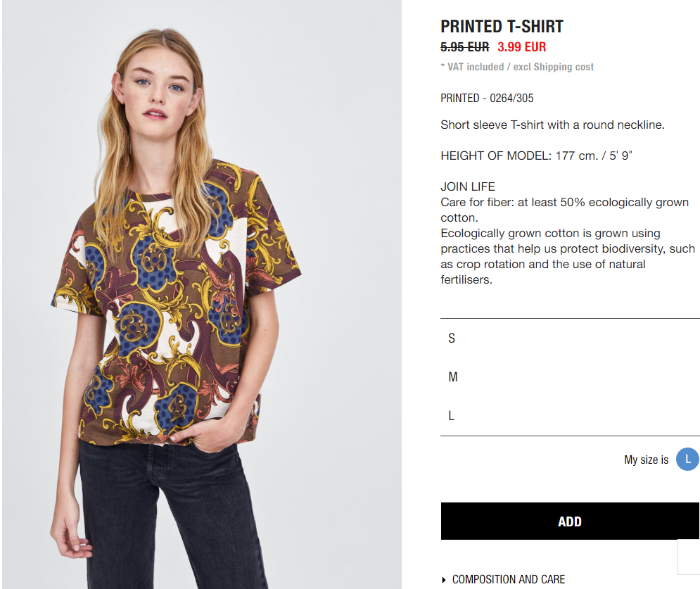Click the Height of Model text line
Image resolution: width=700 pixels, height=589 pixels.
coord(536,156)
